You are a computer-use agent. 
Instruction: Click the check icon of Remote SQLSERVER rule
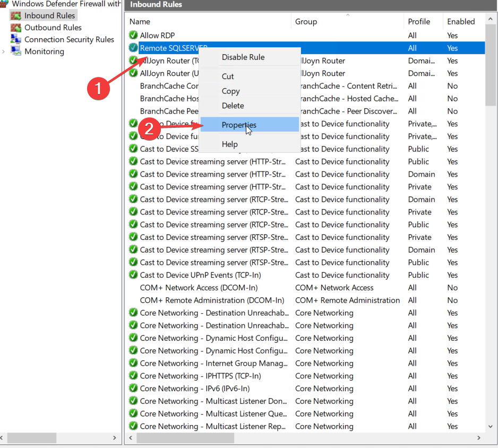(x=133, y=48)
